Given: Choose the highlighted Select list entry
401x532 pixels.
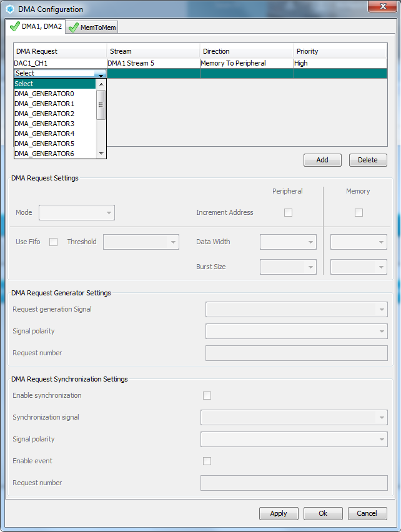Looking at the screenshot, I should pos(55,84).
